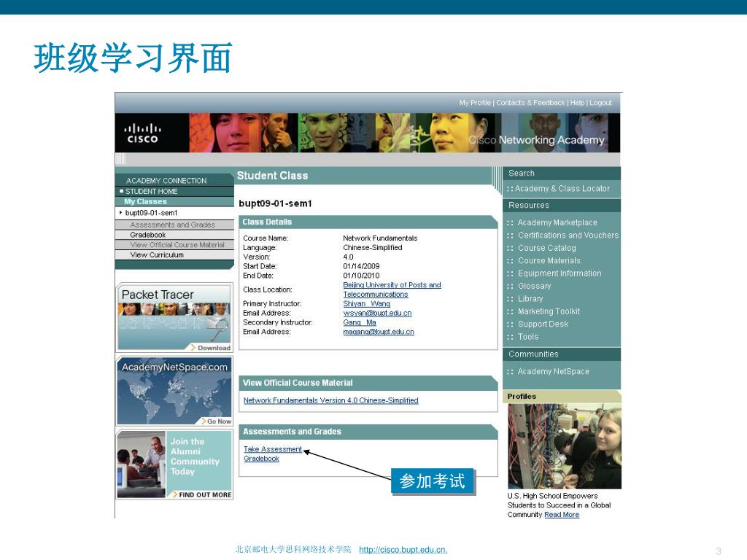Open Academy NetSpace under Communities

[554, 371]
